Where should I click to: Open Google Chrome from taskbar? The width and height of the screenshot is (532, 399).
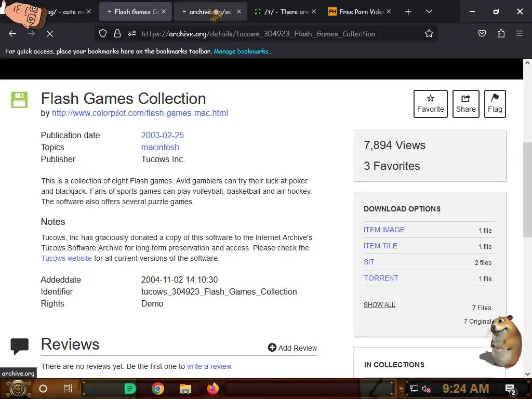pos(158,389)
